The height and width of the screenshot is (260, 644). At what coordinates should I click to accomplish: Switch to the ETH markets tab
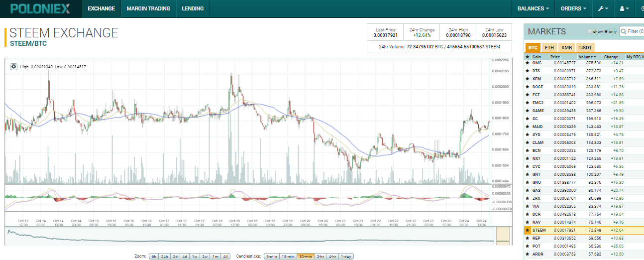tap(549, 48)
